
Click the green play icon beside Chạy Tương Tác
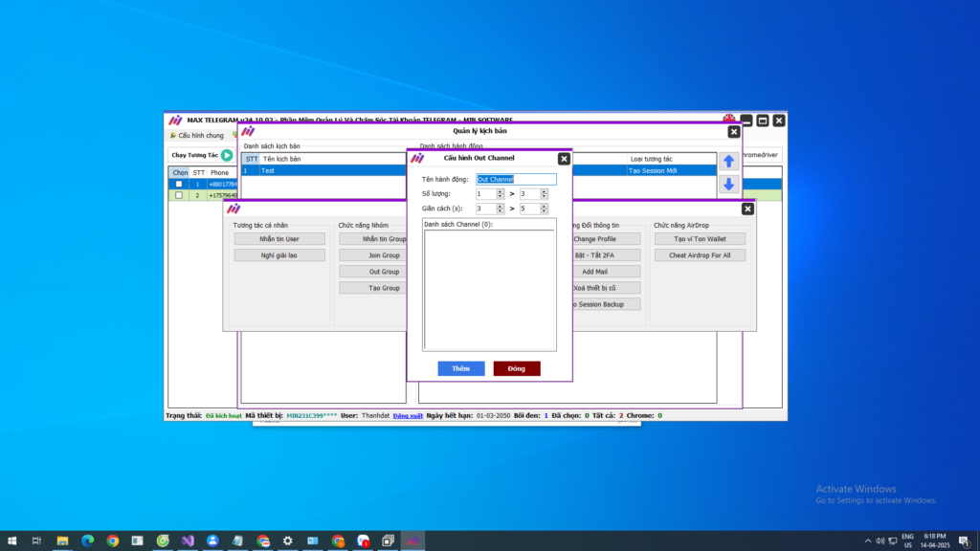pos(227,155)
